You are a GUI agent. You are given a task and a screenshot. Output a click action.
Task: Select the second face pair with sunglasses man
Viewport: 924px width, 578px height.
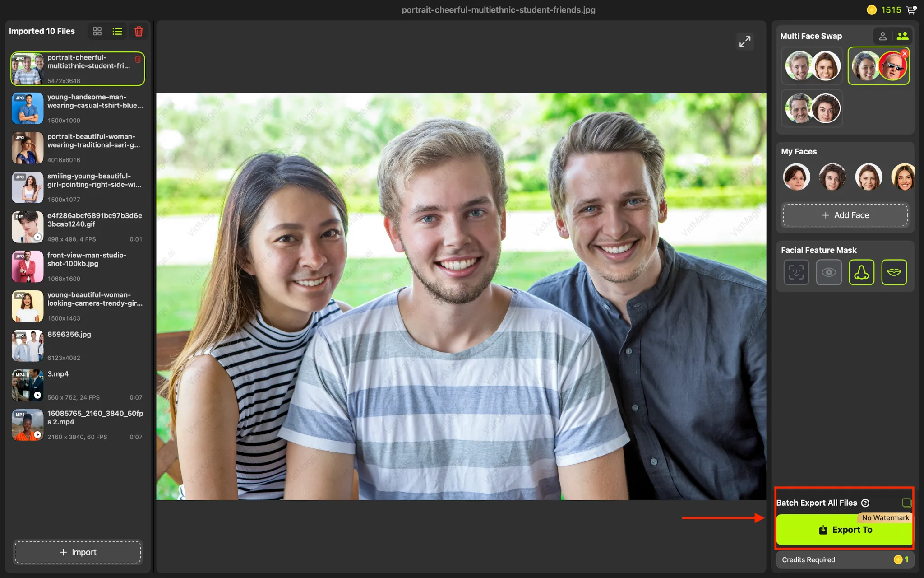click(878, 66)
